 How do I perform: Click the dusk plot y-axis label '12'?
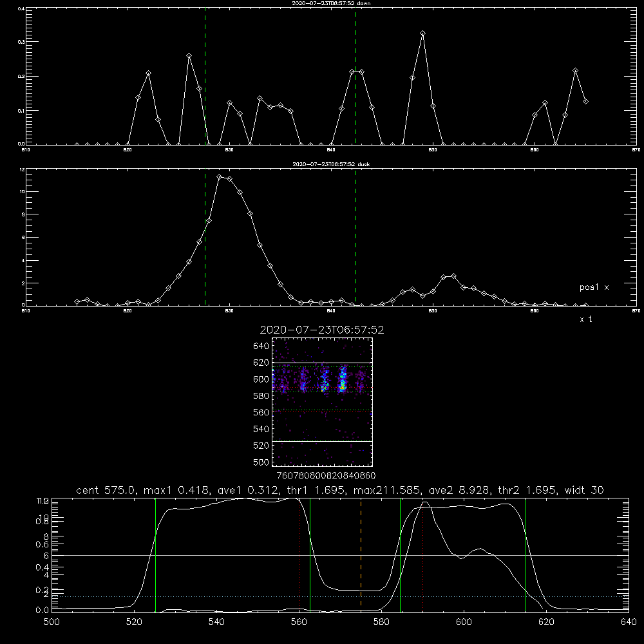pos(23,169)
